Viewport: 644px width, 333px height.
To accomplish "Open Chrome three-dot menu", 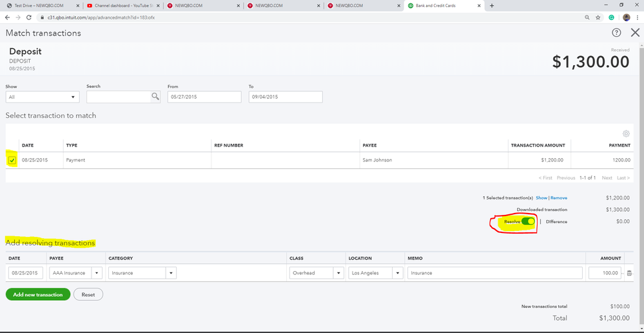I will pos(638,17).
